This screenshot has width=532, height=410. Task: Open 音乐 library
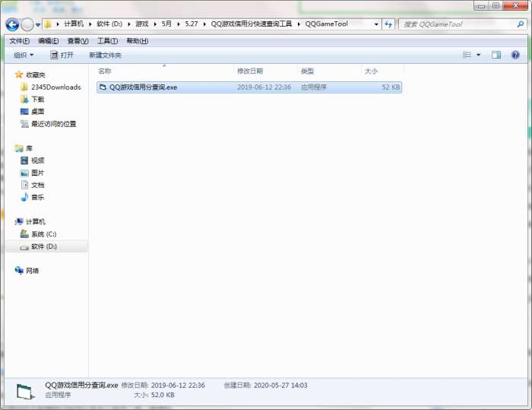pyautogui.click(x=38, y=197)
